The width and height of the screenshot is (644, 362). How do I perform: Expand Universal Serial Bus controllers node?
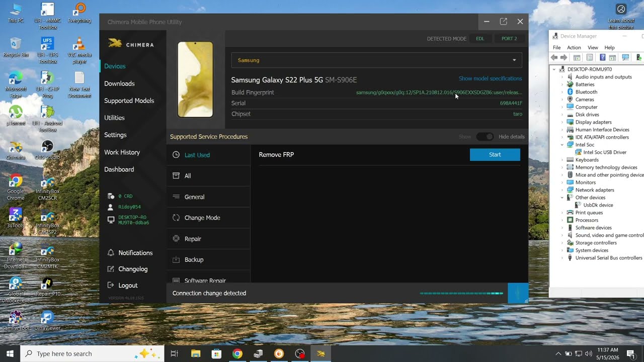point(562,258)
